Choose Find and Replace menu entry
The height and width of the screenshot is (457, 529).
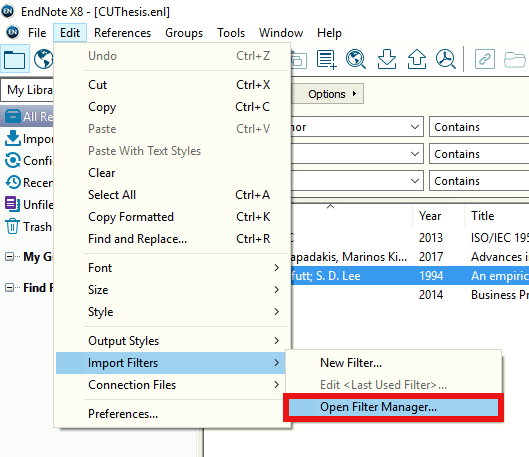[x=172, y=239]
